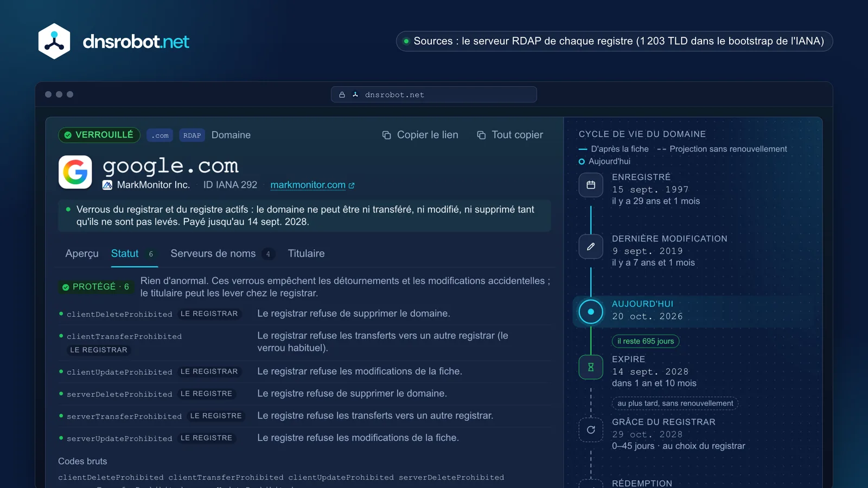Click the calendar icon next to Enregistré
The height and width of the screenshot is (488, 868).
coord(591,185)
